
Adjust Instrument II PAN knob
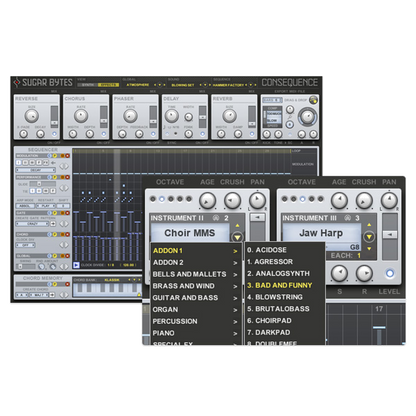[x=257, y=200]
